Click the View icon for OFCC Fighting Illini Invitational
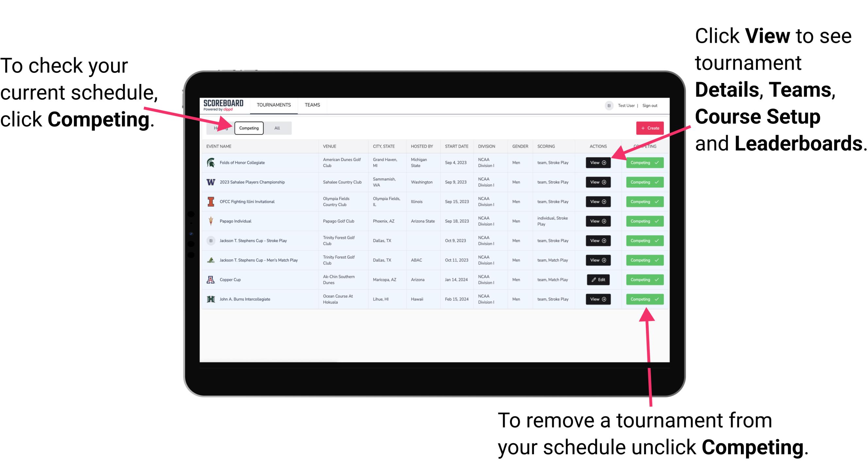The image size is (868, 467). 598,202
